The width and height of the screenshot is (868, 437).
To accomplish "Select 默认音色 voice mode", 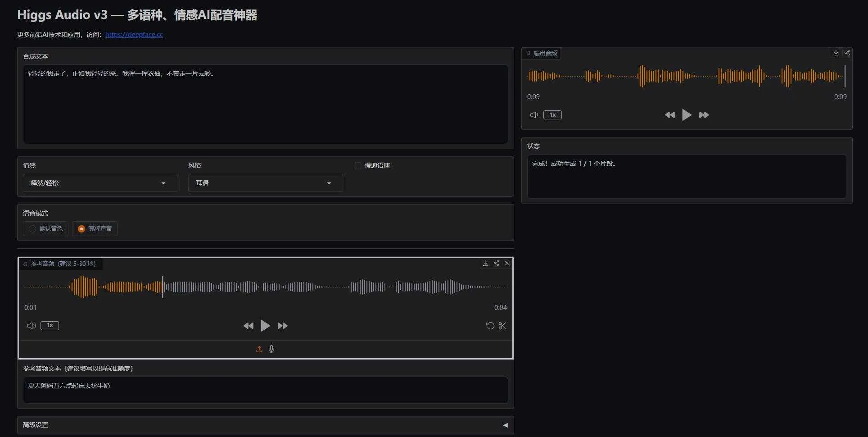I will click(x=45, y=228).
